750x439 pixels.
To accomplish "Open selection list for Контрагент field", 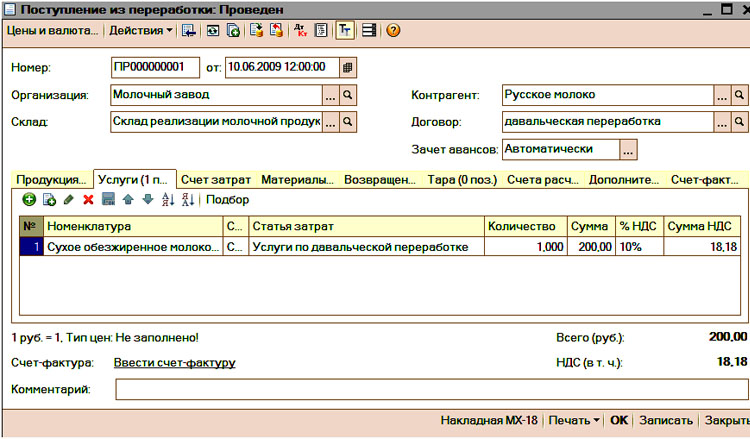I will point(722,95).
